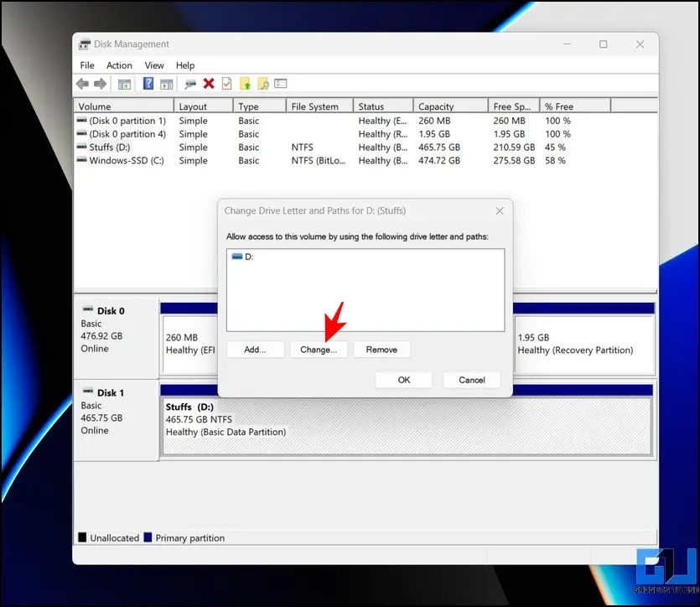Confirm the dialog with OK
This screenshot has width=700, height=607.
coord(403,380)
